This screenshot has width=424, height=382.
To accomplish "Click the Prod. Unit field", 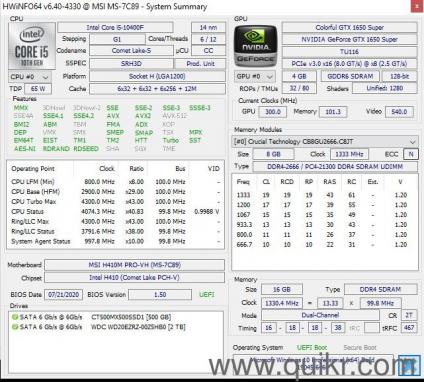I will (x=200, y=64).
